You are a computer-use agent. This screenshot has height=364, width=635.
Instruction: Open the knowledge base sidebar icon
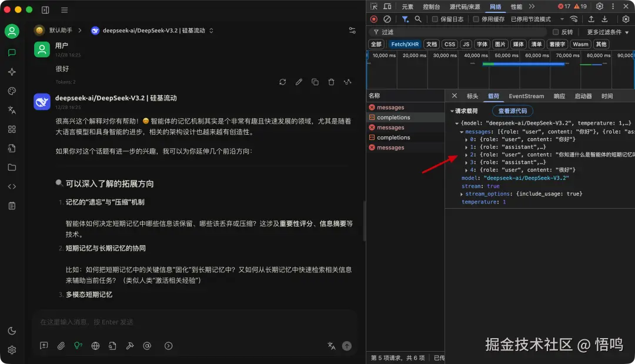point(12,148)
